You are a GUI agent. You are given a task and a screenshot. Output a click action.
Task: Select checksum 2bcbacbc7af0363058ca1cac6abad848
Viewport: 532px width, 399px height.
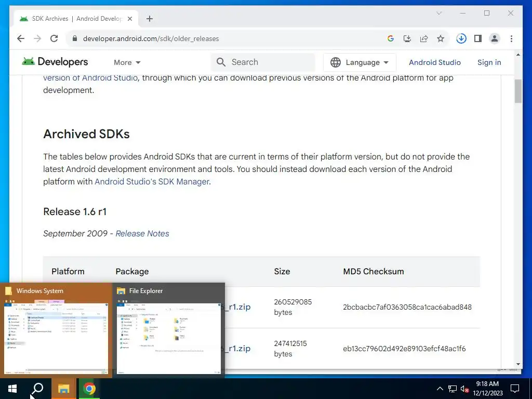[x=407, y=307]
